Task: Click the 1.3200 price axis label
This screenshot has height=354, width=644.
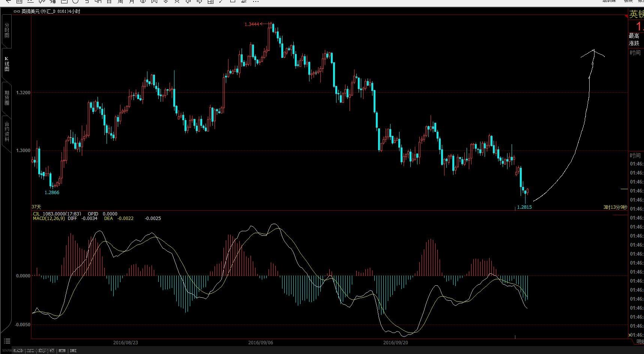Action: [23, 92]
